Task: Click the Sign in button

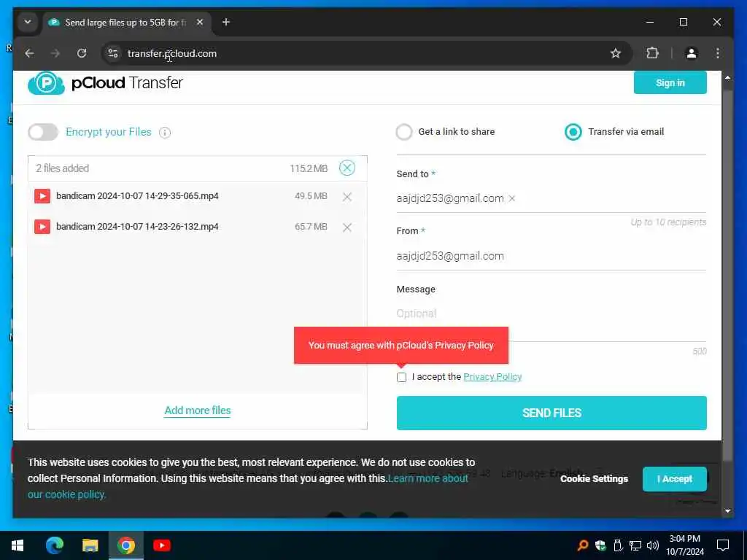Action: pyautogui.click(x=670, y=83)
